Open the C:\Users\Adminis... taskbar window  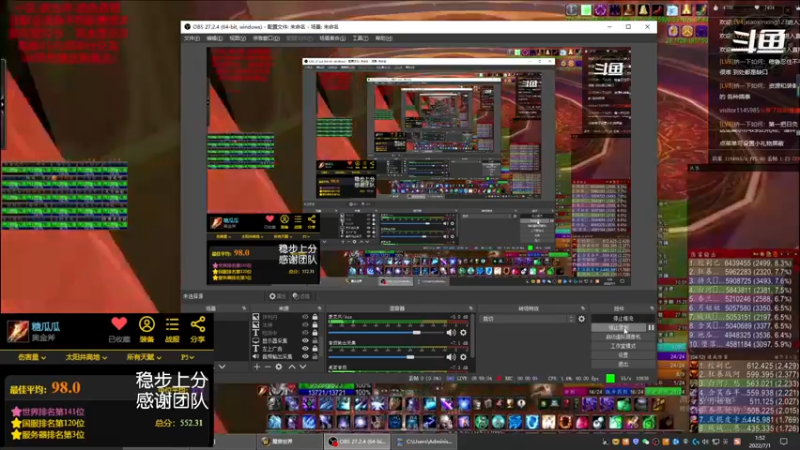pyautogui.click(x=424, y=441)
